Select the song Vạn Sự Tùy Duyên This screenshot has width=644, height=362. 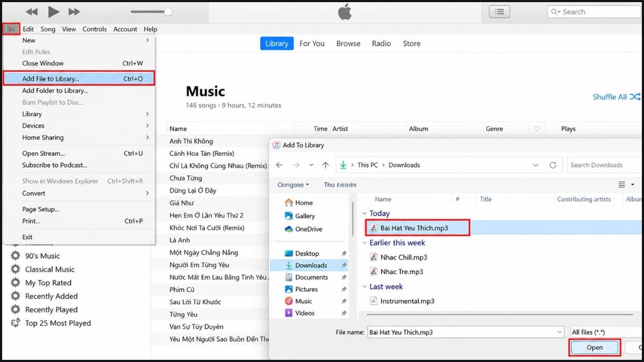(x=196, y=327)
